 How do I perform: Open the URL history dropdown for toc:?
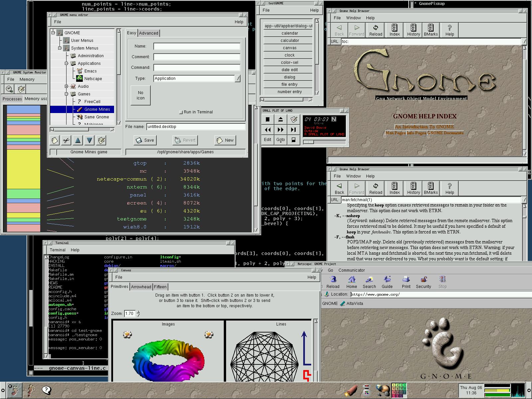524,42
